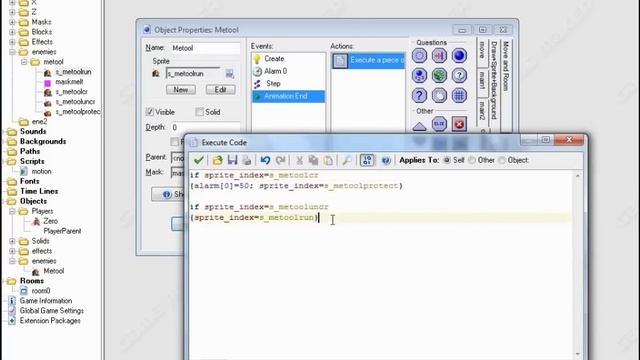This screenshot has width=640, height=360.
Task: Click the code editor vertical scrollbar
Action: [x=578, y=265]
